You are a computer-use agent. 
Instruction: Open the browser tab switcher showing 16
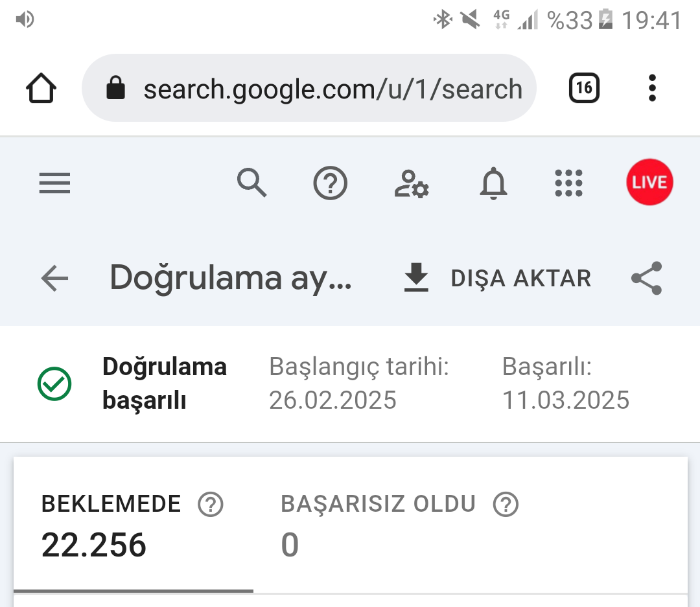pyautogui.click(x=584, y=88)
